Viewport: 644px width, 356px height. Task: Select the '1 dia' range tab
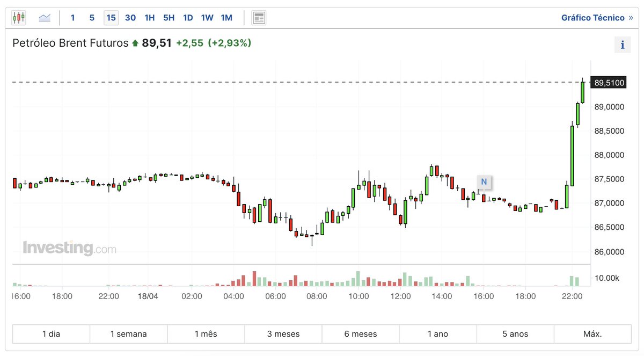52,334
